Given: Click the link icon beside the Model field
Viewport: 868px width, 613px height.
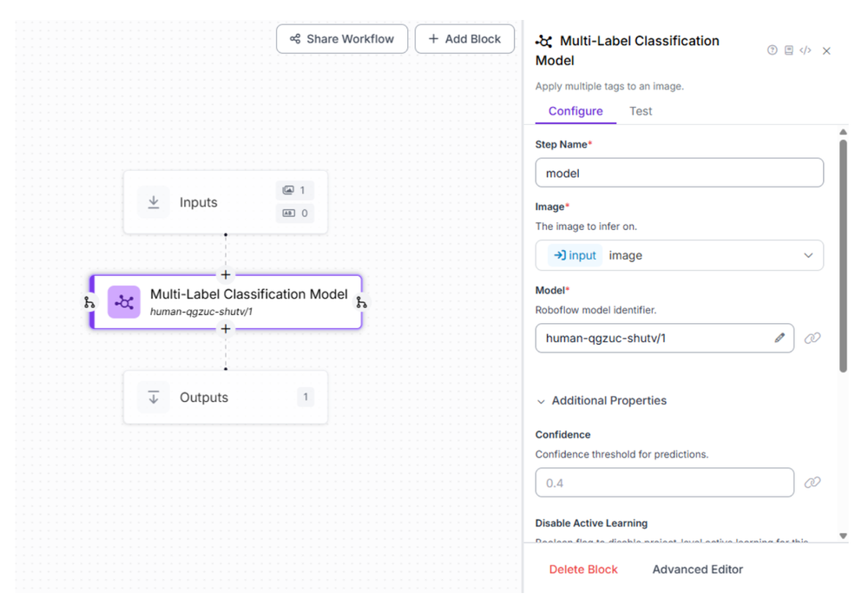Looking at the screenshot, I should (x=812, y=338).
